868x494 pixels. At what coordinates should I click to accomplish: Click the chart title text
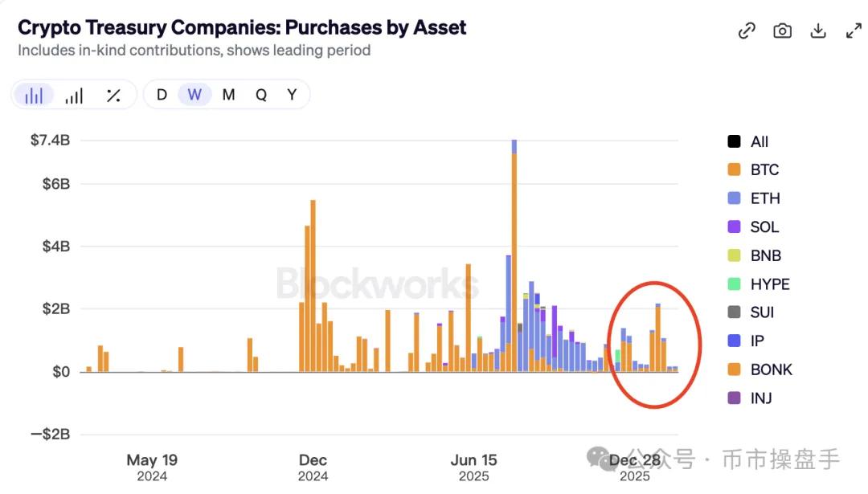tap(242, 27)
